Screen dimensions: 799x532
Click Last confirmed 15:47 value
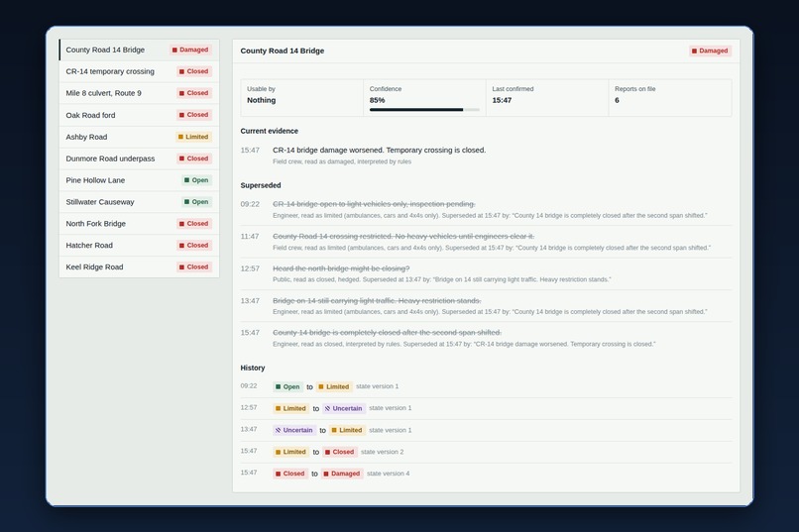pos(502,100)
